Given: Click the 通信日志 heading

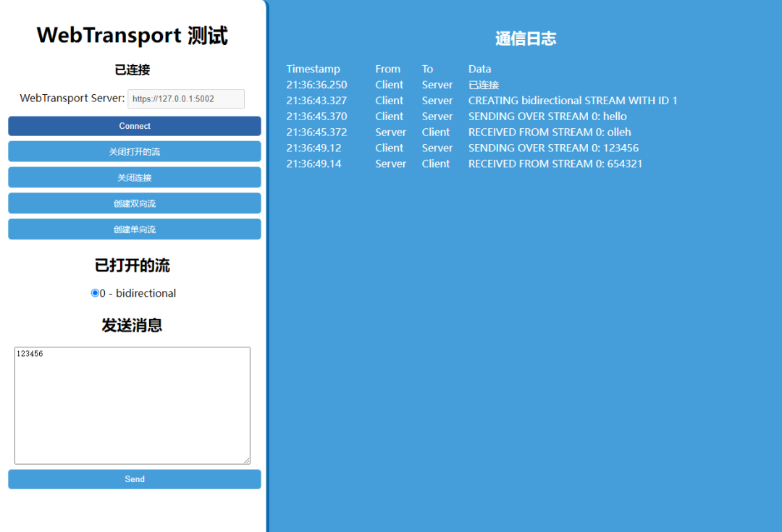Looking at the screenshot, I should 525,38.
